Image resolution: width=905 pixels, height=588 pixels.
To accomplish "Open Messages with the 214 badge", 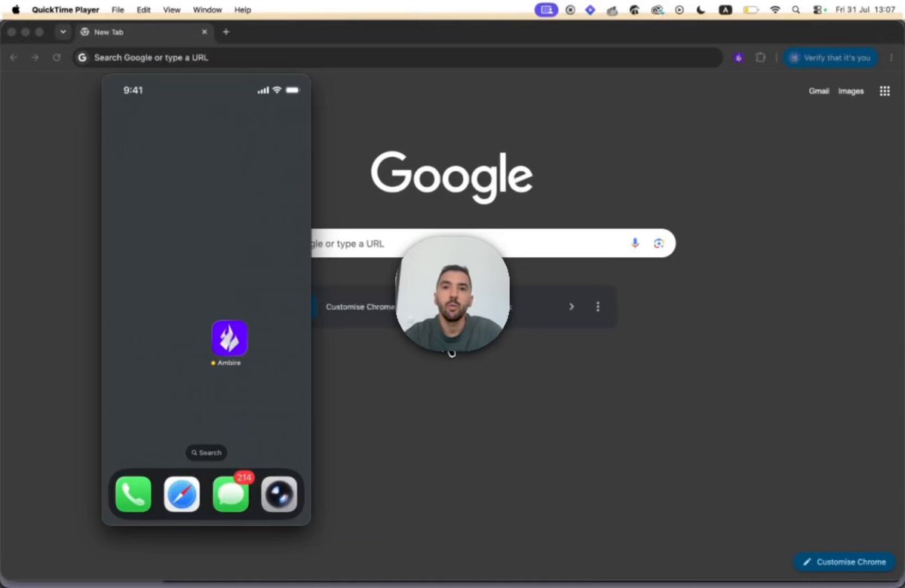I will coord(231,495).
